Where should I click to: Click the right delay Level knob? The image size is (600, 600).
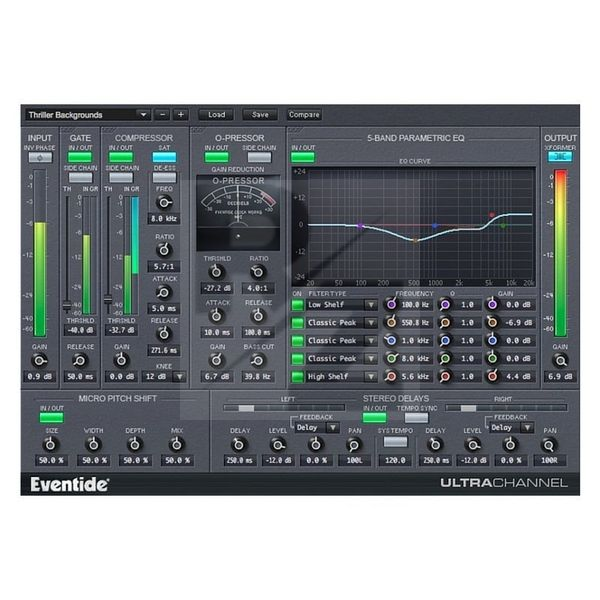(472, 445)
